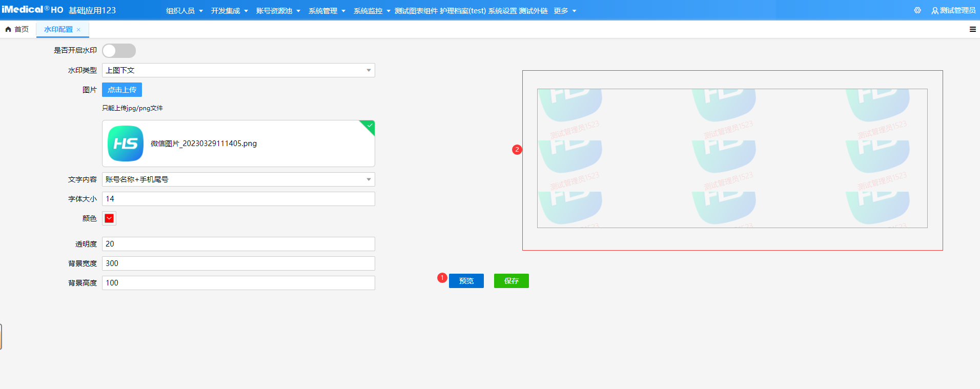The width and height of the screenshot is (980, 389).
Task: Open the 测试外链 menu item
Action: (533, 11)
